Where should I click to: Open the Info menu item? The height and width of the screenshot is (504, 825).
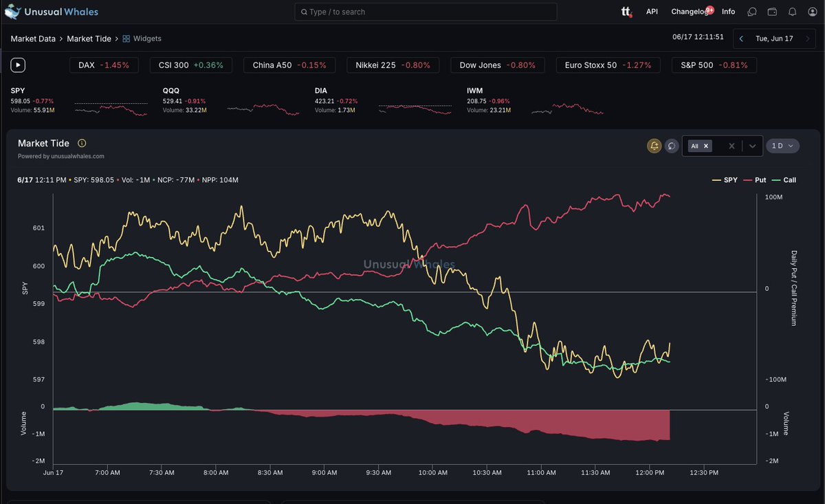[728, 12]
